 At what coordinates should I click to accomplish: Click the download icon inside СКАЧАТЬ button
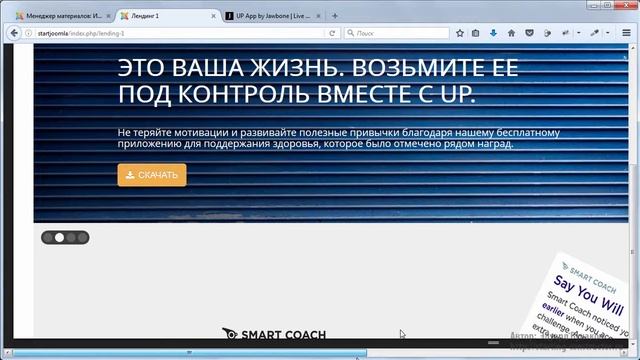coord(130,175)
